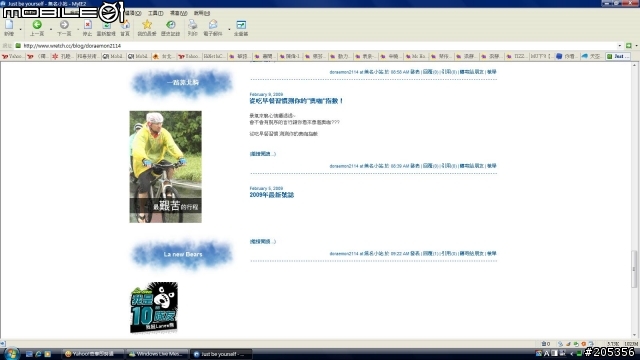The image size is (640, 360).
Task: Click the scrollbar down arrow
Action: pyautogui.click(x=634, y=336)
